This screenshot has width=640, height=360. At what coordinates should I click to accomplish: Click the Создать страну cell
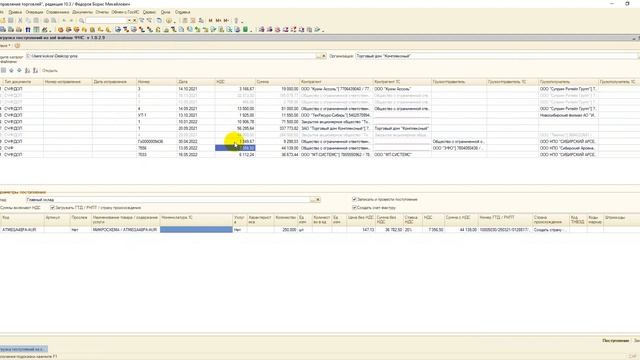point(550,230)
